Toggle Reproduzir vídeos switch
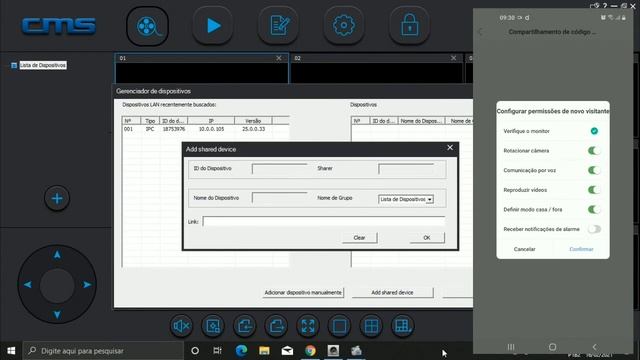This screenshot has width=640, height=360. coord(594,190)
